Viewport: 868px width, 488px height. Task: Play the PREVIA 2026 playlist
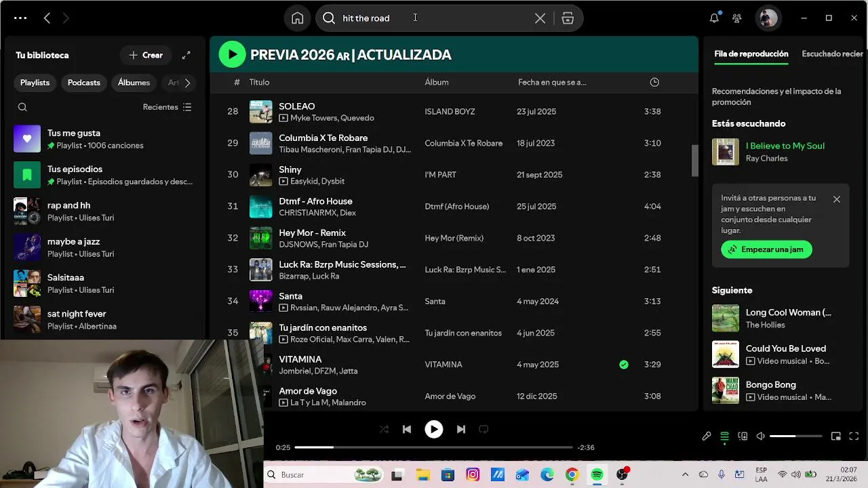point(232,54)
